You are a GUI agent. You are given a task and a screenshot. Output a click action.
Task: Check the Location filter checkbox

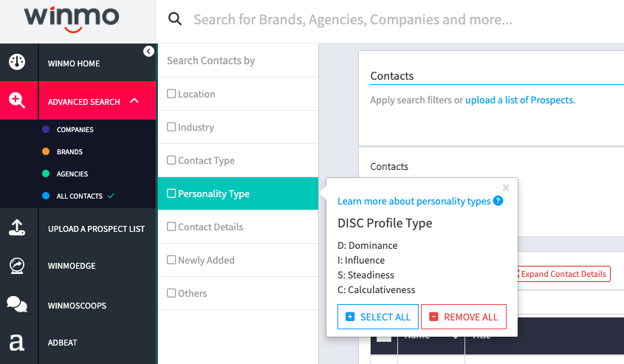[171, 94]
